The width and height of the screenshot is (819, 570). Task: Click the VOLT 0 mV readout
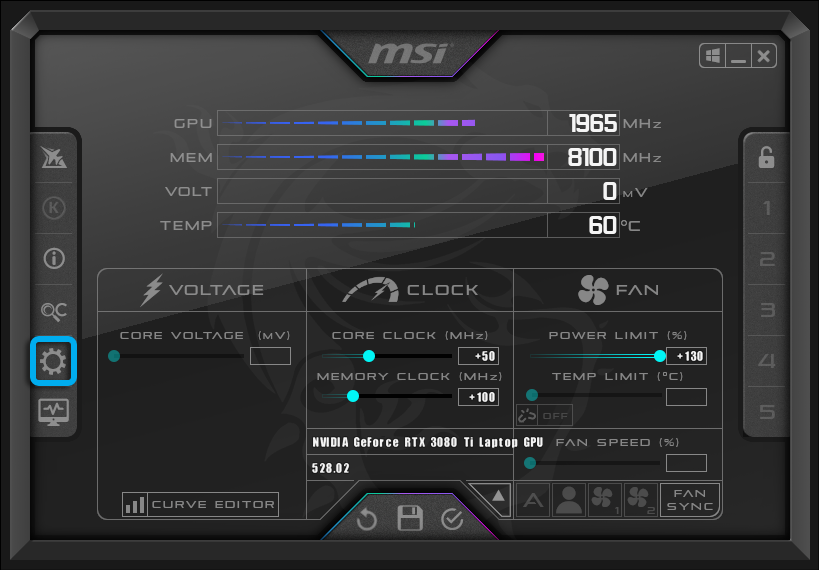583,191
